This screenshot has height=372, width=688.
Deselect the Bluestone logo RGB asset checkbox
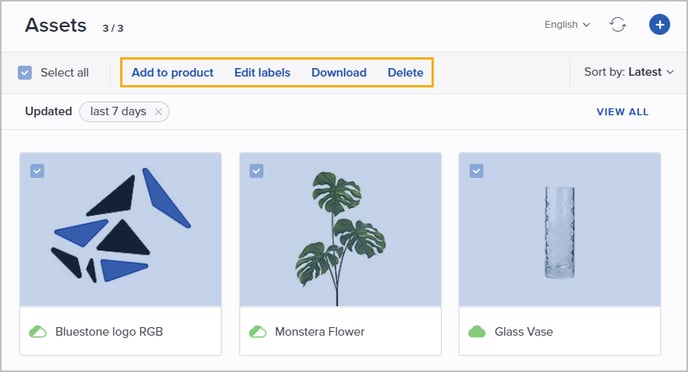(x=37, y=171)
